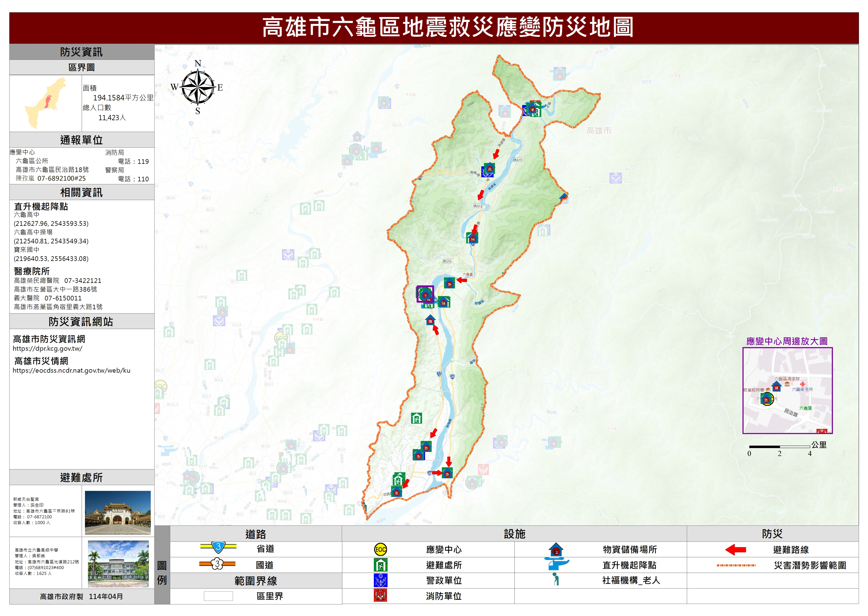Click the 新威天台聖宮 temple photo
The image size is (868, 616).
(x=118, y=513)
